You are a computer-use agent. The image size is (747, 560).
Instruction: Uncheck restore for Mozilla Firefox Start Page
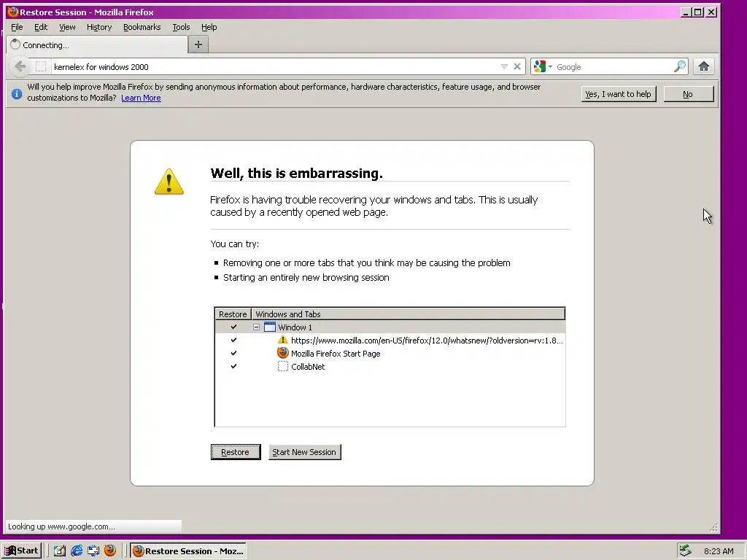tap(233, 354)
